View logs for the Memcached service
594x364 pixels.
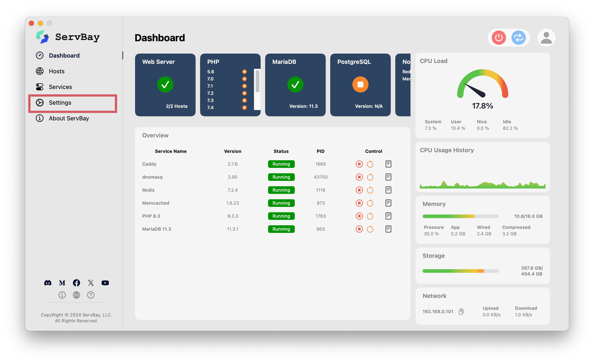(x=388, y=203)
